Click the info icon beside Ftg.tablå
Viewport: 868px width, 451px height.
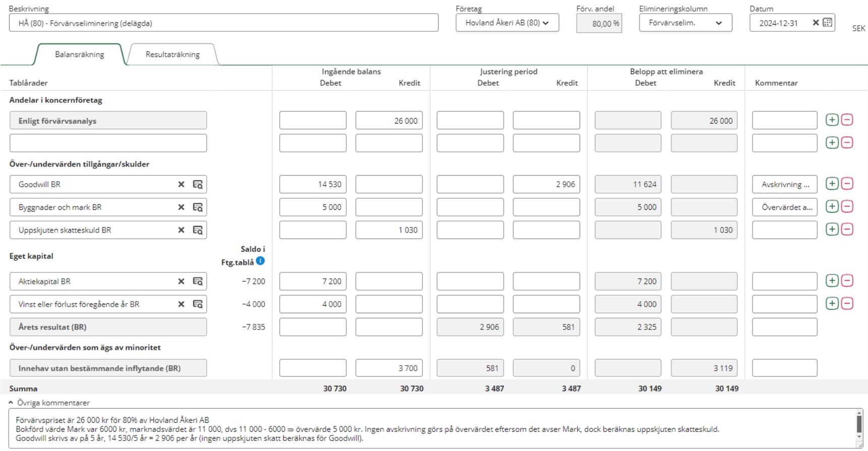pos(260,261)
